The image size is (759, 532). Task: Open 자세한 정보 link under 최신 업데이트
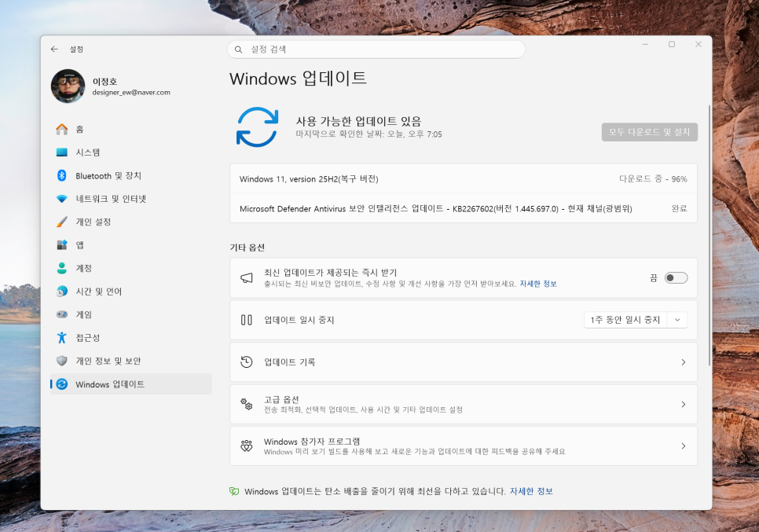(x=537, y=284)
